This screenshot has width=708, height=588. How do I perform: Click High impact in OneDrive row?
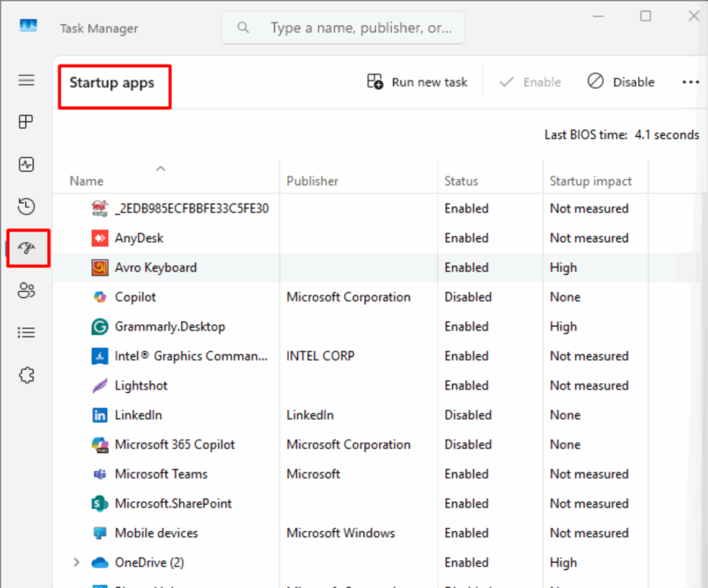(563, 562)
